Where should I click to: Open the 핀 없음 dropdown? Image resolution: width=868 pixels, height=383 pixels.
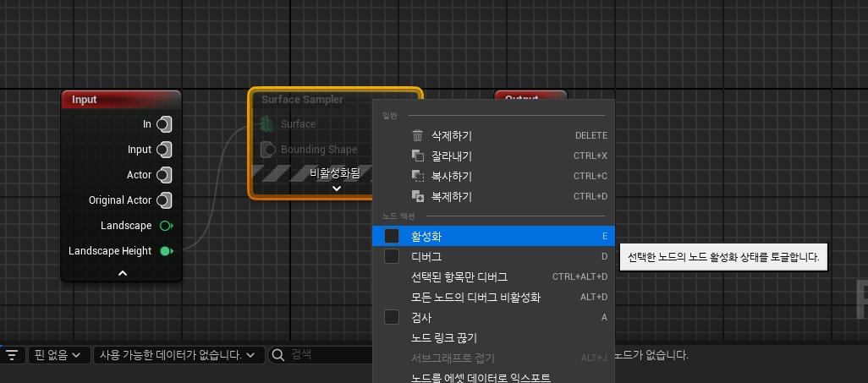[58, 355]
